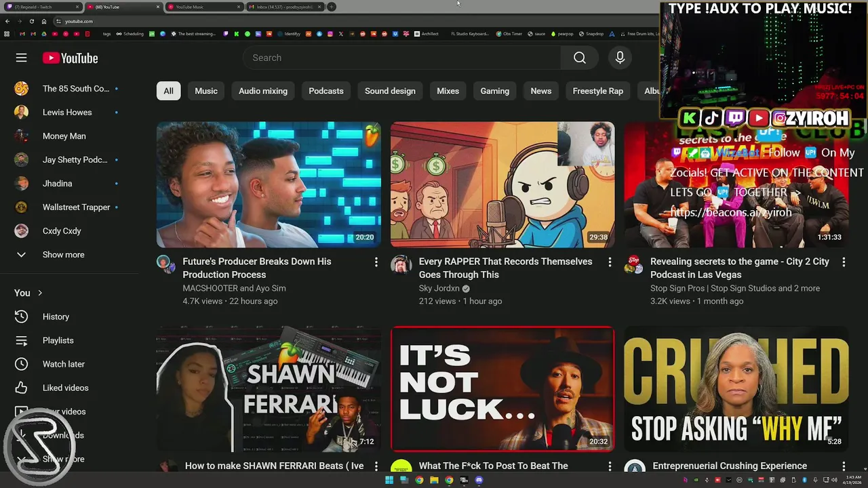Open options for Every RAPPER video
The height and width of the screenshot is (488, 868).
(x=610, y=262)
